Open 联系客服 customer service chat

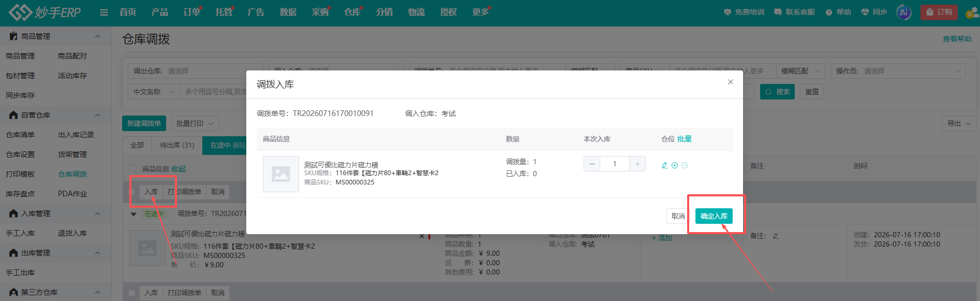[x=795, y=12]
